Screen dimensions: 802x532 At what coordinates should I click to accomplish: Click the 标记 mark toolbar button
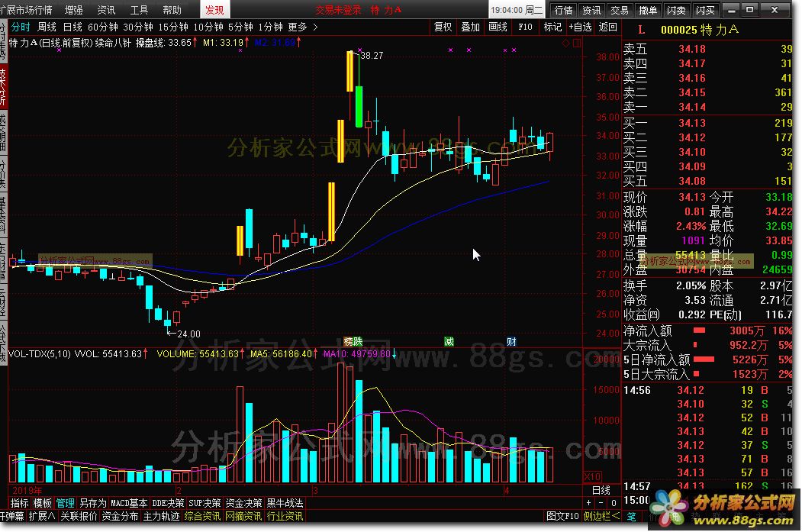(x=552, y=27)
